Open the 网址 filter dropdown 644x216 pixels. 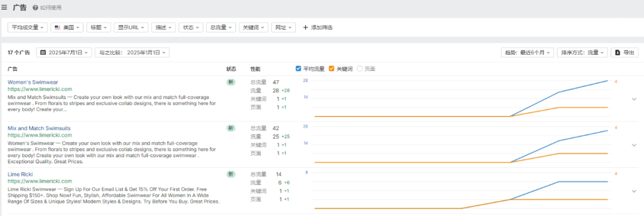tap(283, 27)
